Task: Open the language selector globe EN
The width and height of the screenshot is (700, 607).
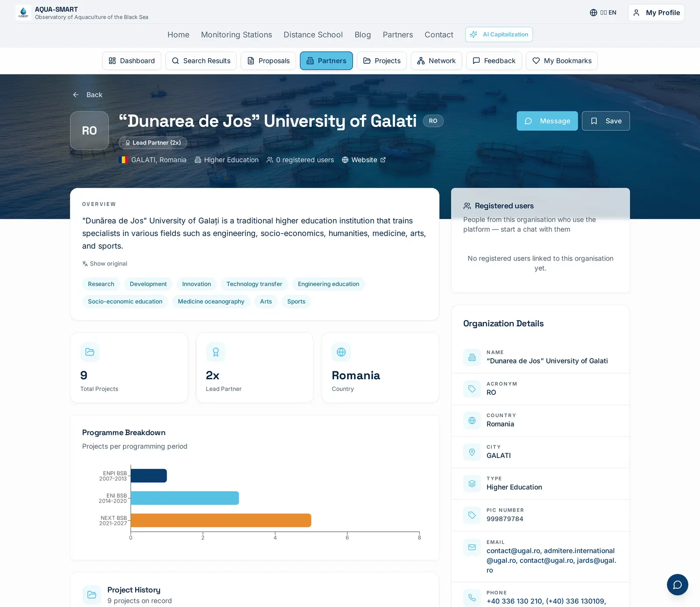Action: pyautogui.click(x=603, y=13)
